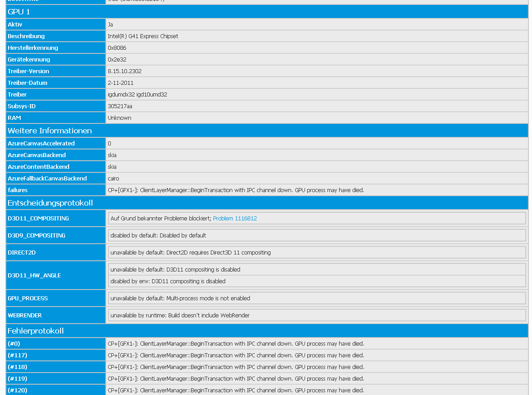532x395 pixels.
Task: Select the 'cairo' fallback backend value
Action: 113,178
